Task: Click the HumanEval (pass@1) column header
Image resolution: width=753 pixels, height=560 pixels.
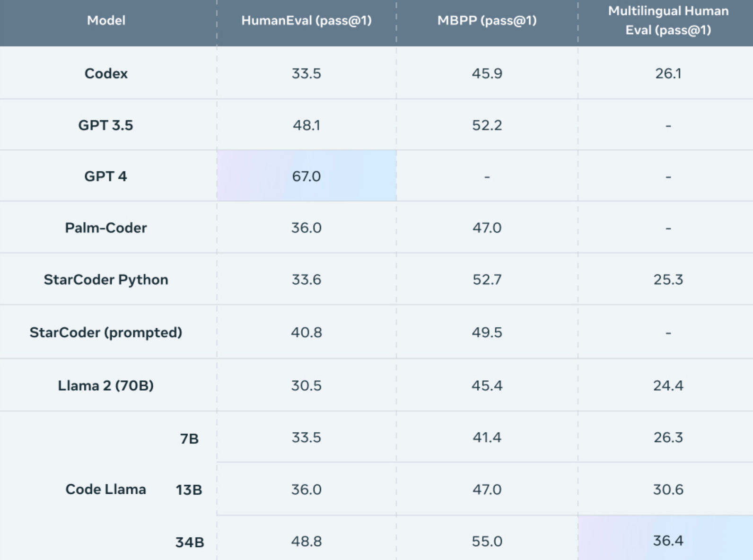Action: point(306,20)
